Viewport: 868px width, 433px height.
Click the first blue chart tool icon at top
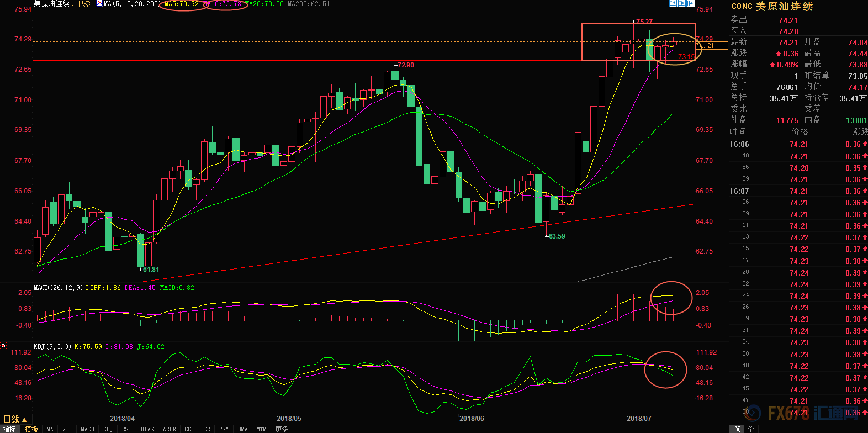point(673,3)
